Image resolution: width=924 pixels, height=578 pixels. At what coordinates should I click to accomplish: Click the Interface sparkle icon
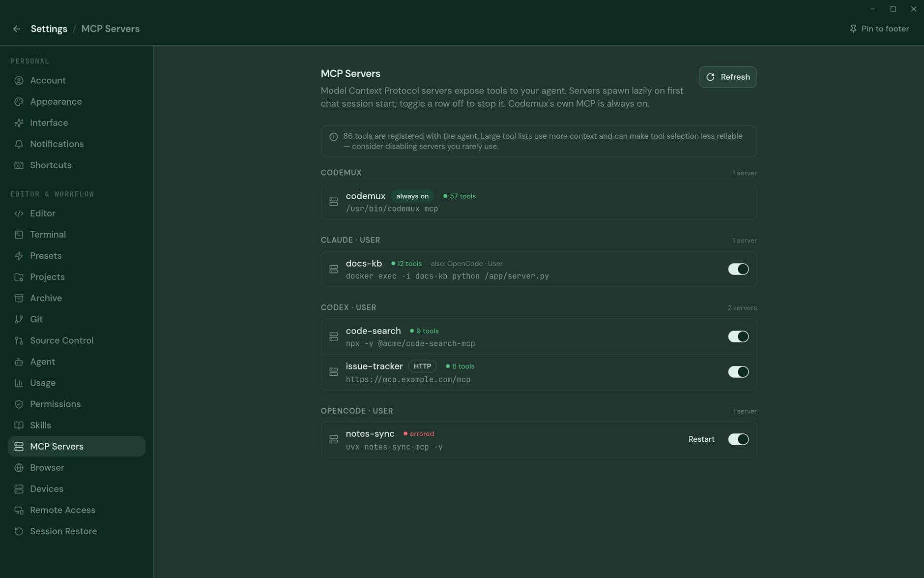pyautogui.click(x=19, y=123)
